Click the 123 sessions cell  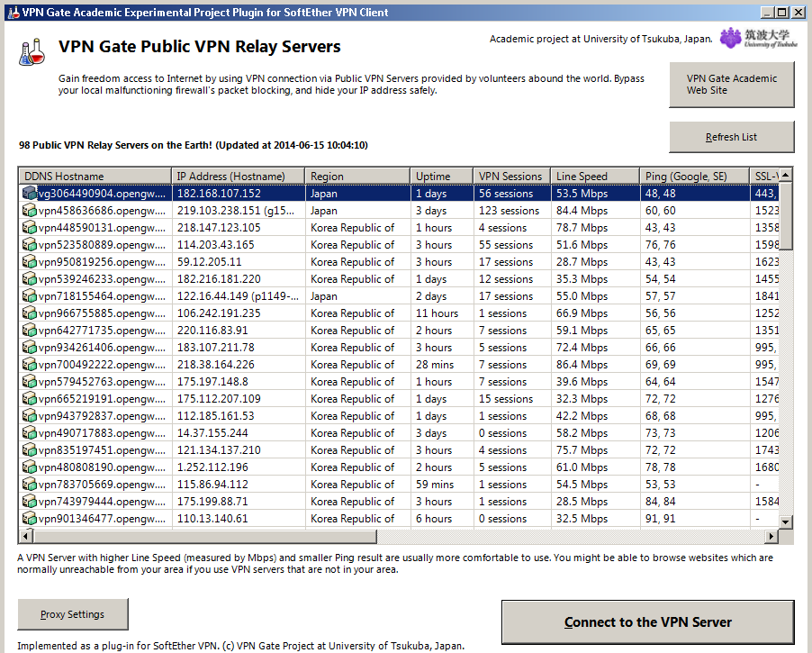509,211
